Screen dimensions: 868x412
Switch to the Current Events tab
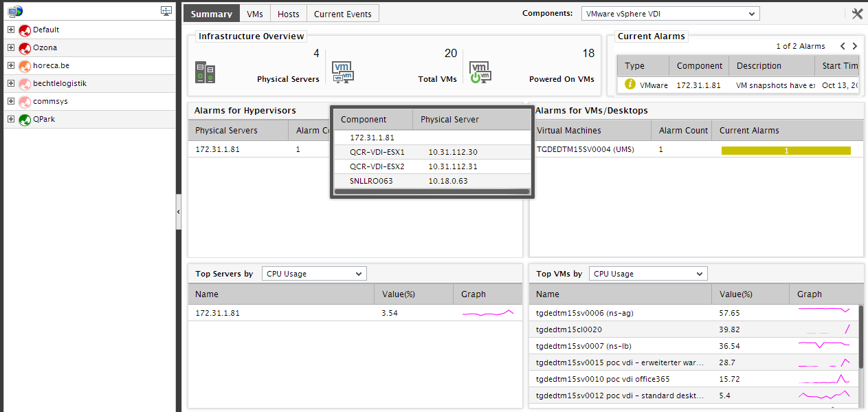pyautogui.click(x=343, y=14)
